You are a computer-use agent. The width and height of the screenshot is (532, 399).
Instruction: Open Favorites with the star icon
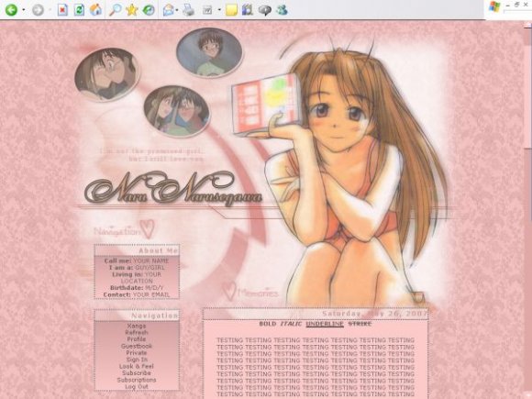[132, 10]
